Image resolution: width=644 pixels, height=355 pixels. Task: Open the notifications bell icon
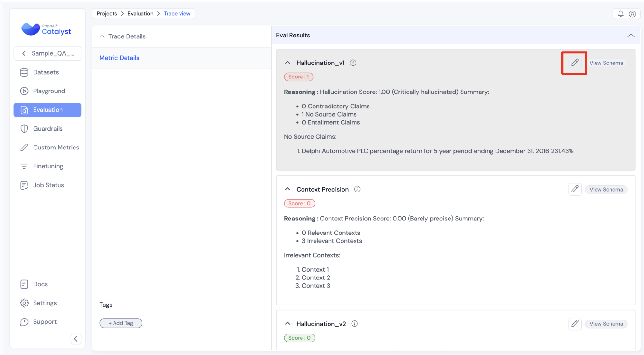[x=621, y=14]
